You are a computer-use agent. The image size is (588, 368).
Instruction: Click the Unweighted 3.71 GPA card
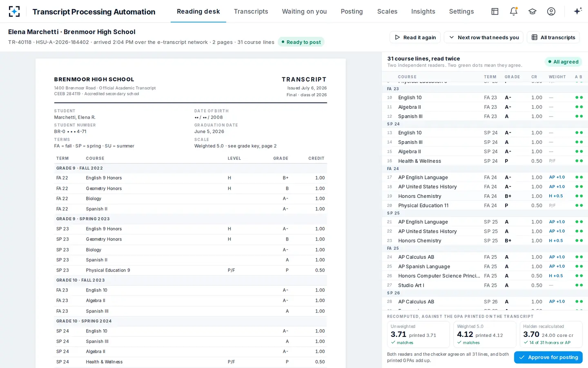pyautogui.click(x=419, y=334)
